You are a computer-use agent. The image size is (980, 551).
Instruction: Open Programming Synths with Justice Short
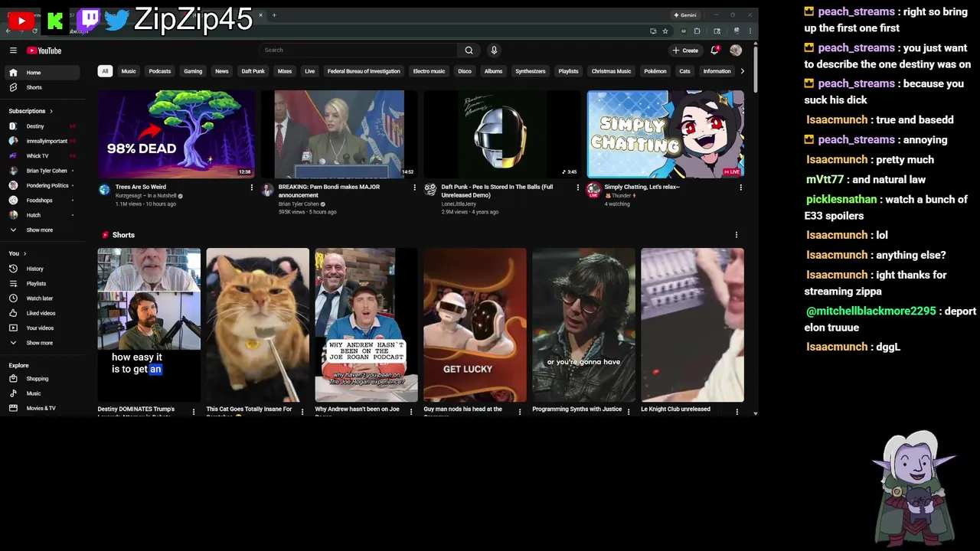583,325
